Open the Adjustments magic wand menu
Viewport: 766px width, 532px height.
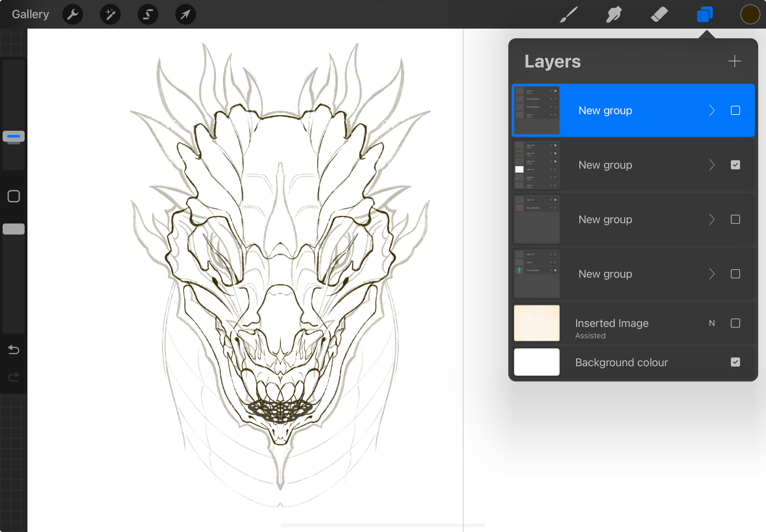tap(110, 15)
